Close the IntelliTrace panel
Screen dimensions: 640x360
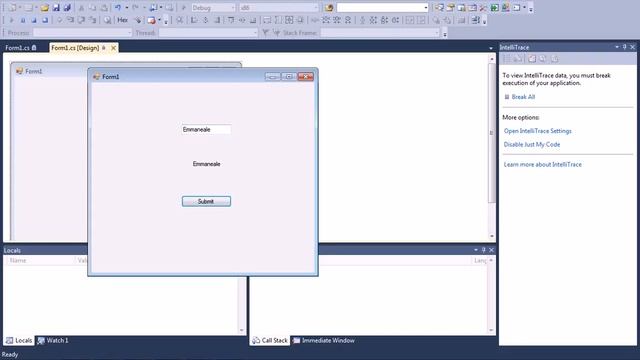633,47
